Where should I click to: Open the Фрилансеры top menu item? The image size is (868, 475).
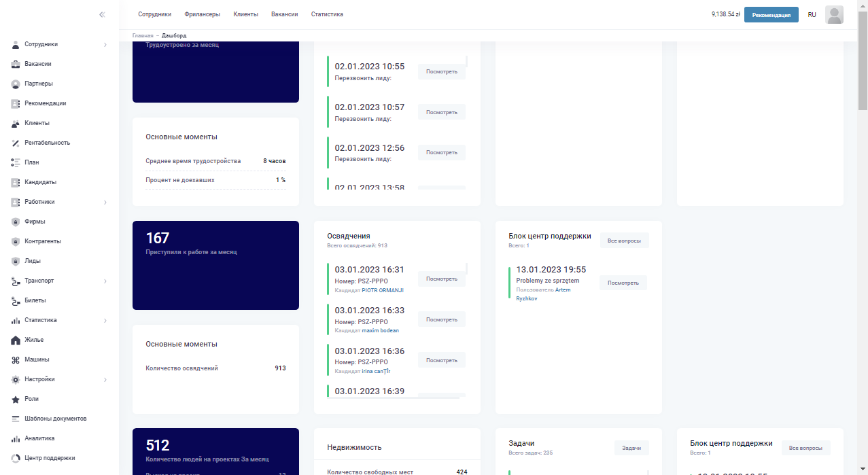[x=202, y=14]
